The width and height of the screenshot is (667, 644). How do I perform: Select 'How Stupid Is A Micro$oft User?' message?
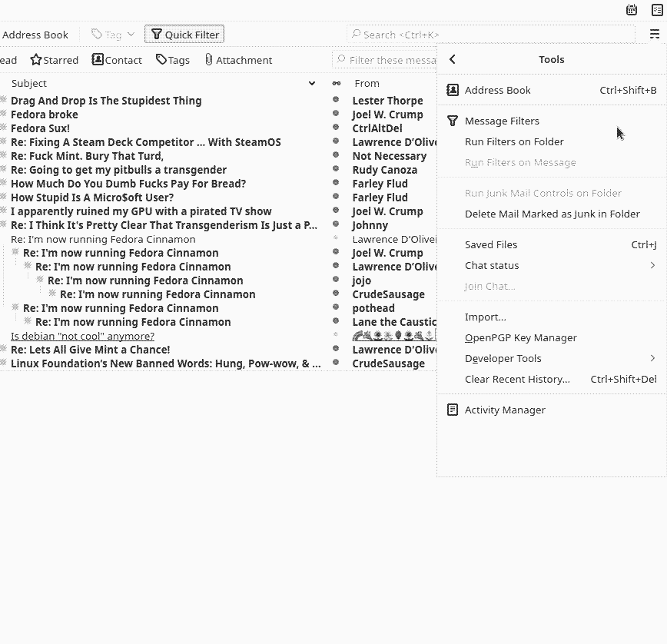[x=92, y=198]
